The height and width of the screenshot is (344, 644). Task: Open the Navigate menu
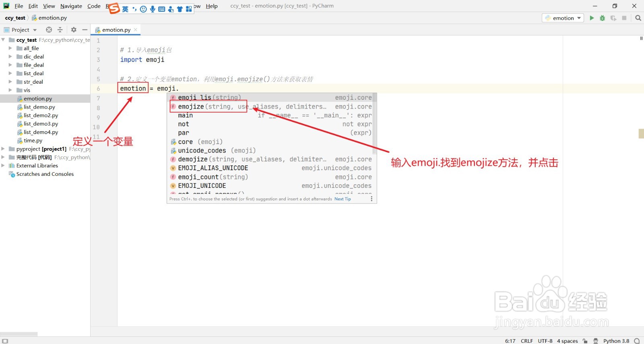pyautogui.click(x=71, y=6)
